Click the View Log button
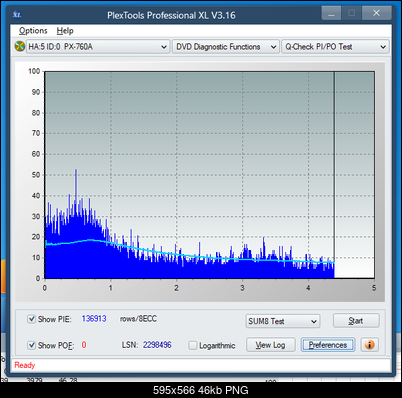This screenshot has height=398, width=402. coord(270,345)
